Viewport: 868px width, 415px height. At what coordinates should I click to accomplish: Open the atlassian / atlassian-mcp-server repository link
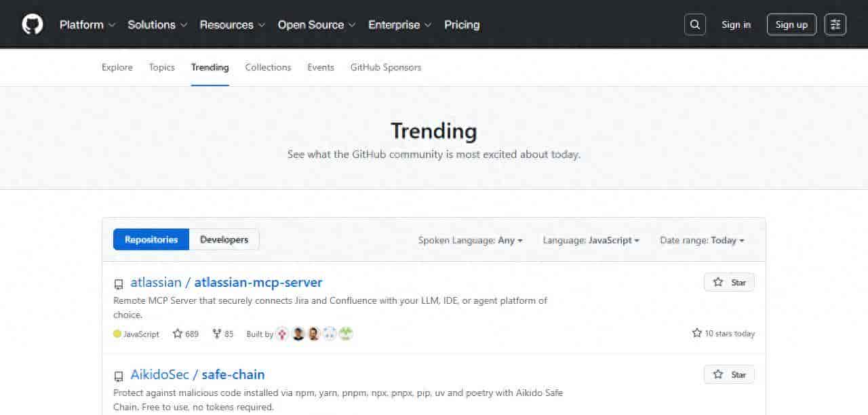[x=226, y=282]
